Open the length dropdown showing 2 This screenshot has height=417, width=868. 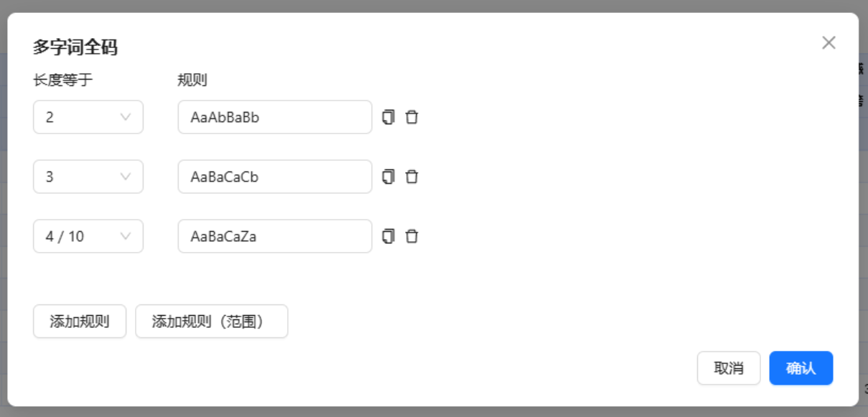coord(88,117)
